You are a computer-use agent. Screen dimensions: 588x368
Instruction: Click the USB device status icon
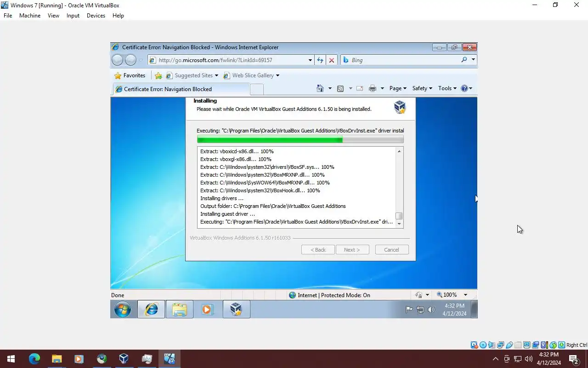(509, 345)
